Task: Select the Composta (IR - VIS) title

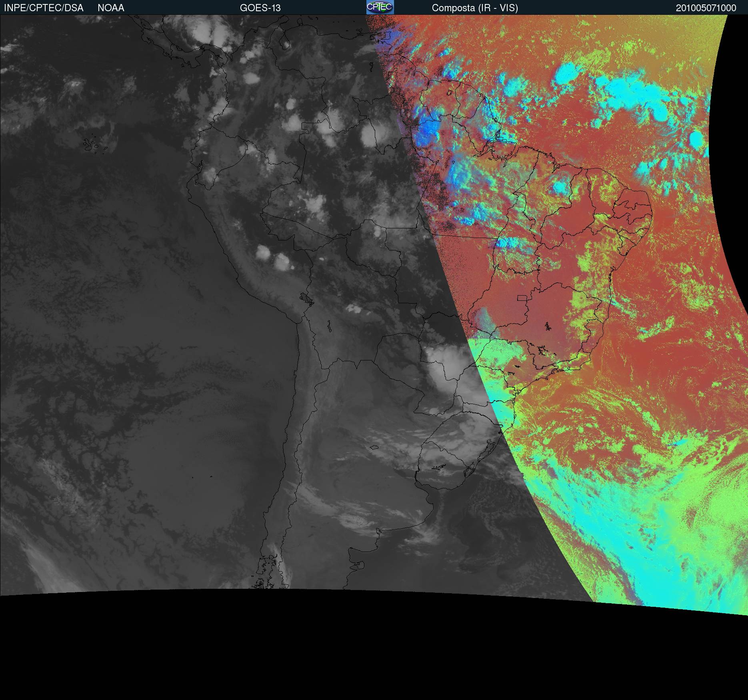Action: click(x=475, y=8)
